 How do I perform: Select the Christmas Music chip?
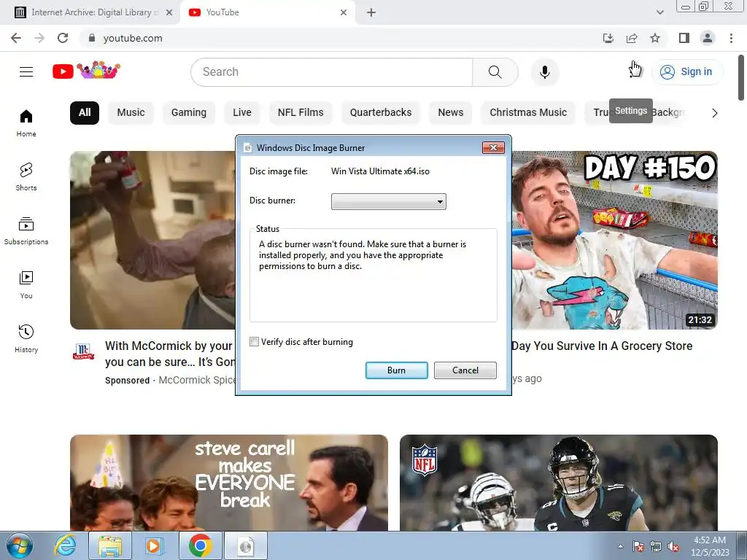click(x=528, y=113)
